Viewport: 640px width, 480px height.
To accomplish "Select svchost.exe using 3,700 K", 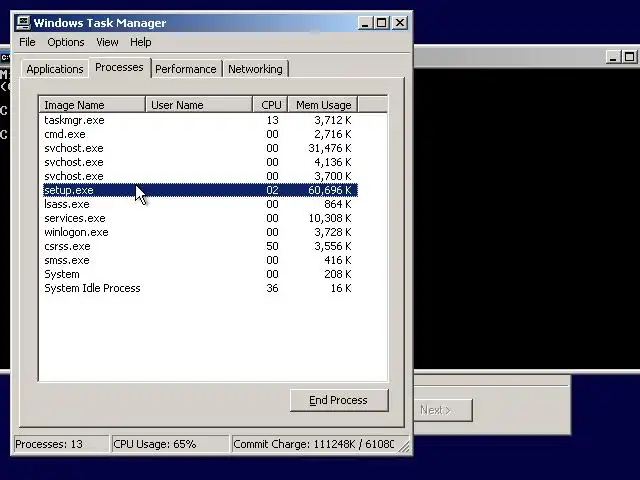I will (x=200, y=176).
